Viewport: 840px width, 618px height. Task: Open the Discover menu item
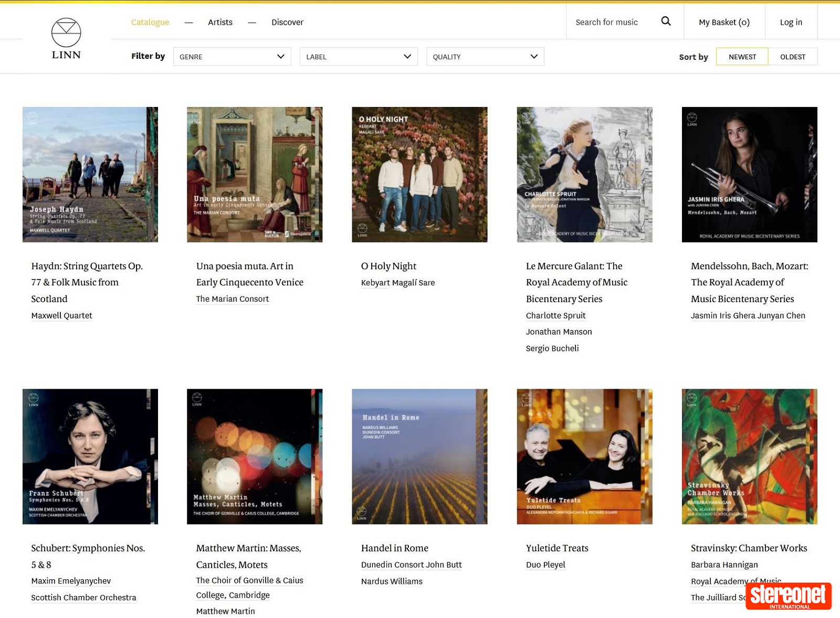[x=287, y=22]
